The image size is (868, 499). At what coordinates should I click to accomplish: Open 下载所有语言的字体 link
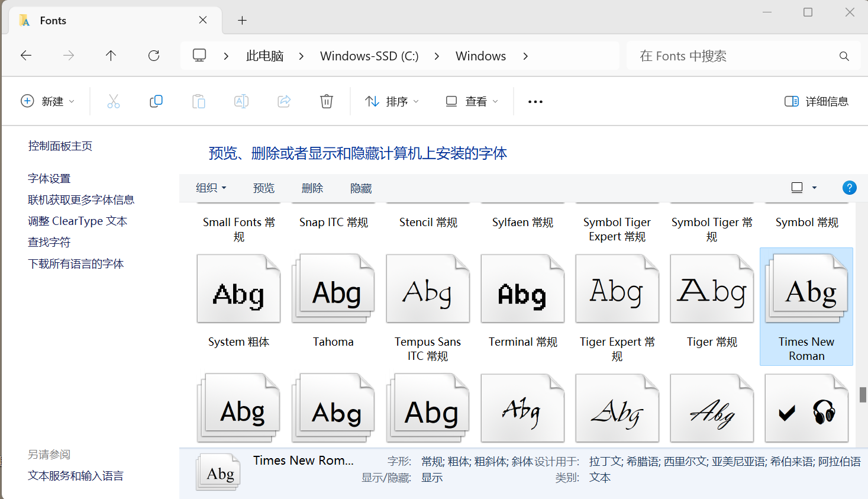click(x=76, y=263)
